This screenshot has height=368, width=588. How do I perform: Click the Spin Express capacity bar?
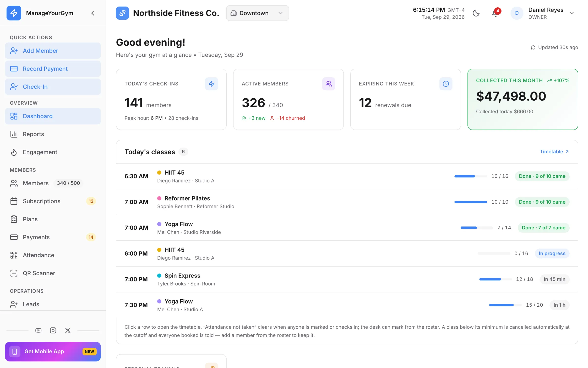pos(495,279)
